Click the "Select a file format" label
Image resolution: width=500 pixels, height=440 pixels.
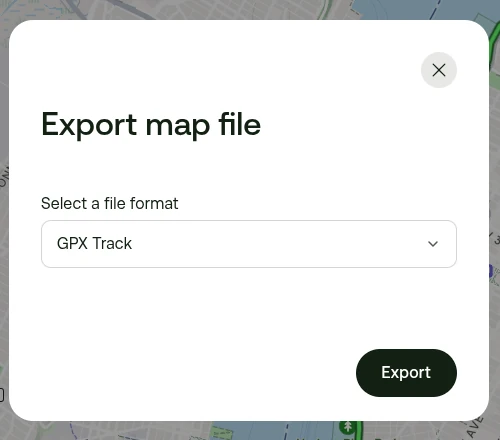coord(110,203)
